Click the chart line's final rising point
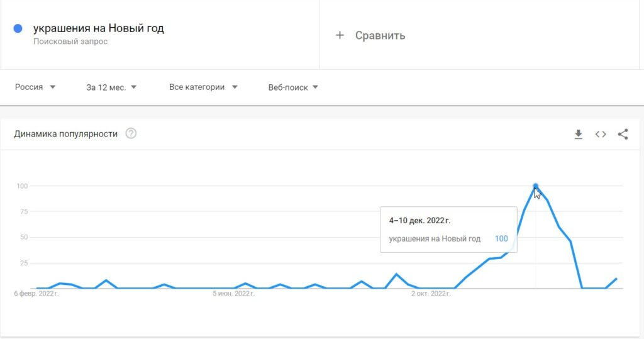This screenshot has width=644, height=339. [x=616, y=279]
